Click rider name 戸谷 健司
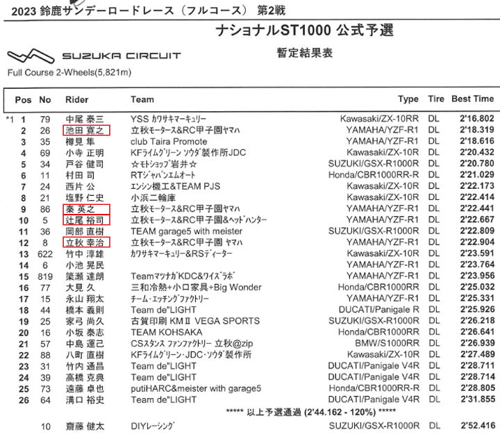This screenshot has height=448, width=500. click(85, 164)
